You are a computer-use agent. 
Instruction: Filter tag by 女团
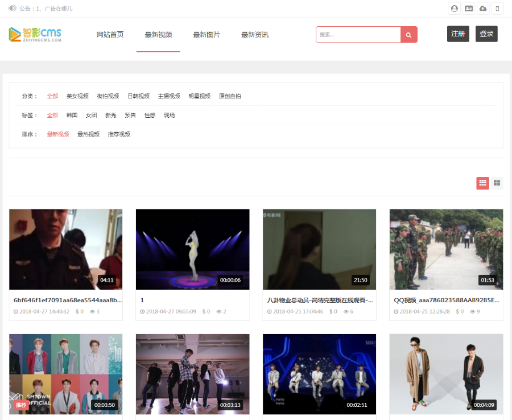[x=92, y=116]
